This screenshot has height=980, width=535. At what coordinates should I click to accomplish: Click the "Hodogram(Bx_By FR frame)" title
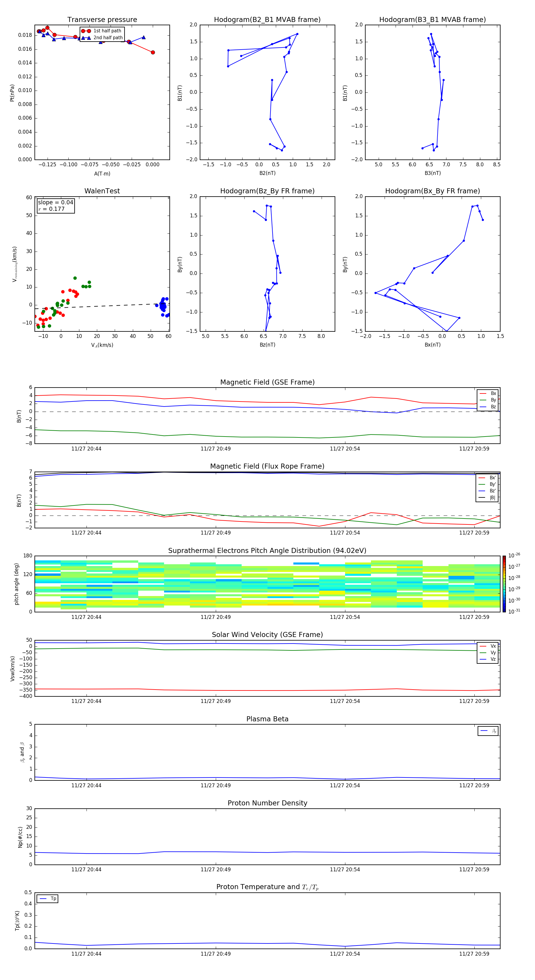432,191
